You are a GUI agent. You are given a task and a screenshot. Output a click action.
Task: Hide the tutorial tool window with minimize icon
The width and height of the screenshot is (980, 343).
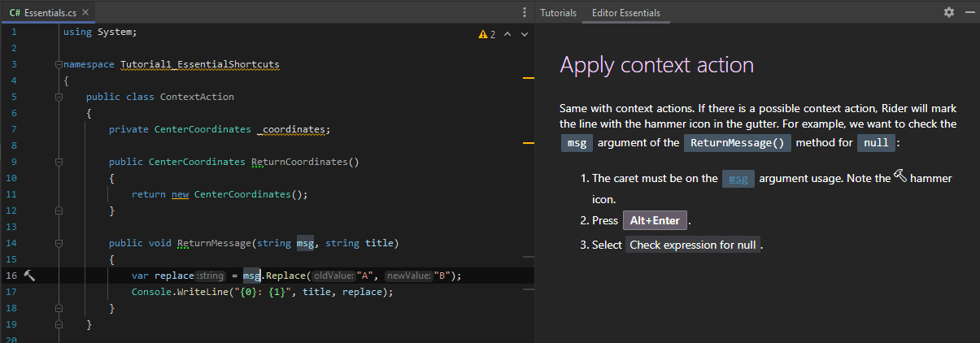point(969,13)
